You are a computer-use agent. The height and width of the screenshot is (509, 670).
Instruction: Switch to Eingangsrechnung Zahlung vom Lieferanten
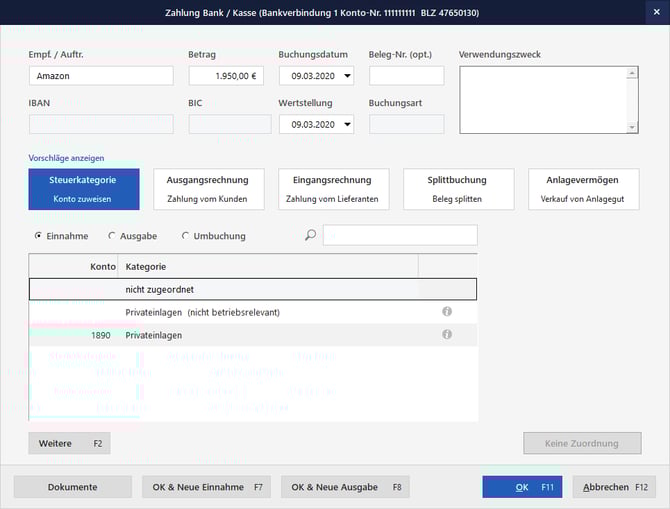click(x=333, y=189)
